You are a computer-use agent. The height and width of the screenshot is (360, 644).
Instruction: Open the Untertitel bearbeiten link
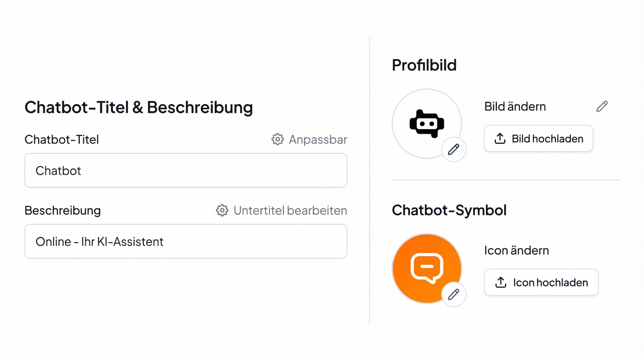pyautogui.click(x=290, y=210)
